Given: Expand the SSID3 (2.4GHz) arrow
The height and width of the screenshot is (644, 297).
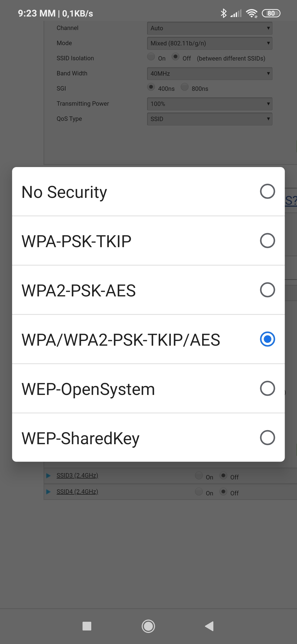Looking at the screenshot, I should click(x=48, y=476).
